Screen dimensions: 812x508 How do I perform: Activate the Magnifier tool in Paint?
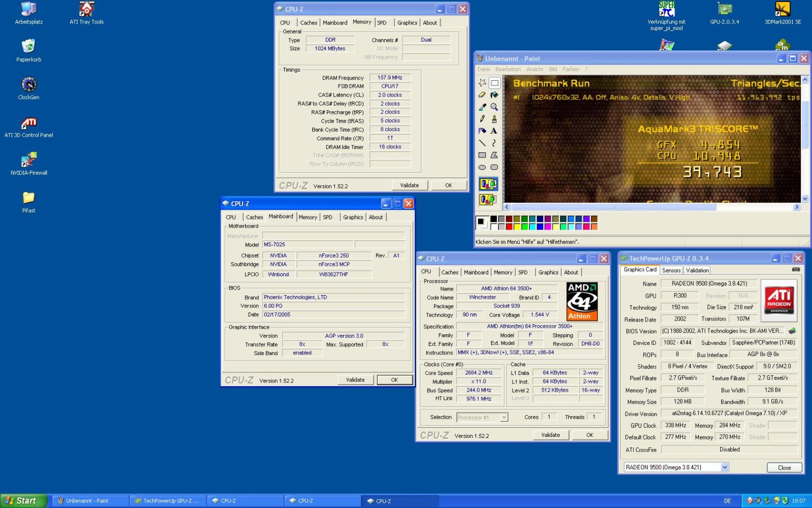494,107
